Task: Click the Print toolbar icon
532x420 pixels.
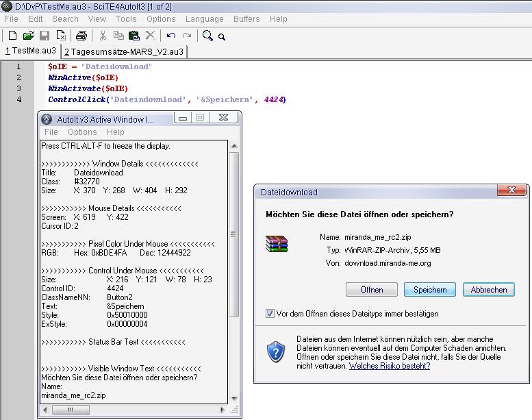Action: (81, 36)
